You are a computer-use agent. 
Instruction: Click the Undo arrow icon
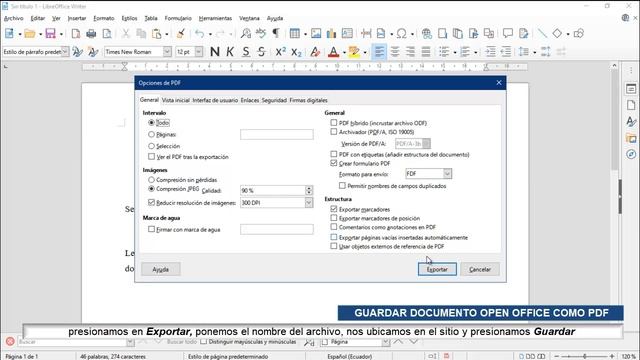click(x=199, y=33)
